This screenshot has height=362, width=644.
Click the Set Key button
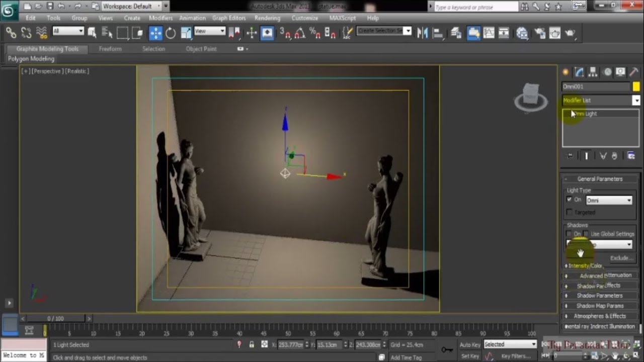pyautogui.click(x=470, y=356)
